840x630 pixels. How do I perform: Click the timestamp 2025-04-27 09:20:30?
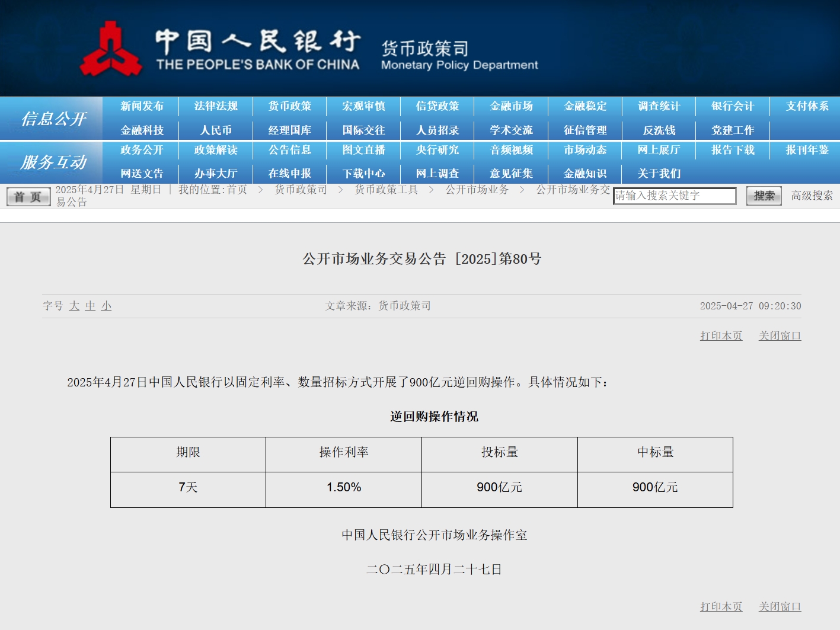tap(750, 306)
